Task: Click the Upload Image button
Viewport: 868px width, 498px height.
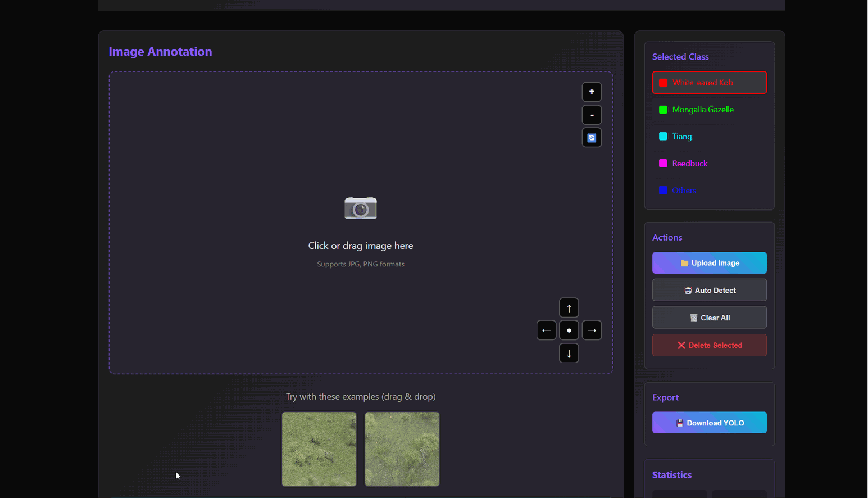Action: pyautogui.click(x=709, y=263)
